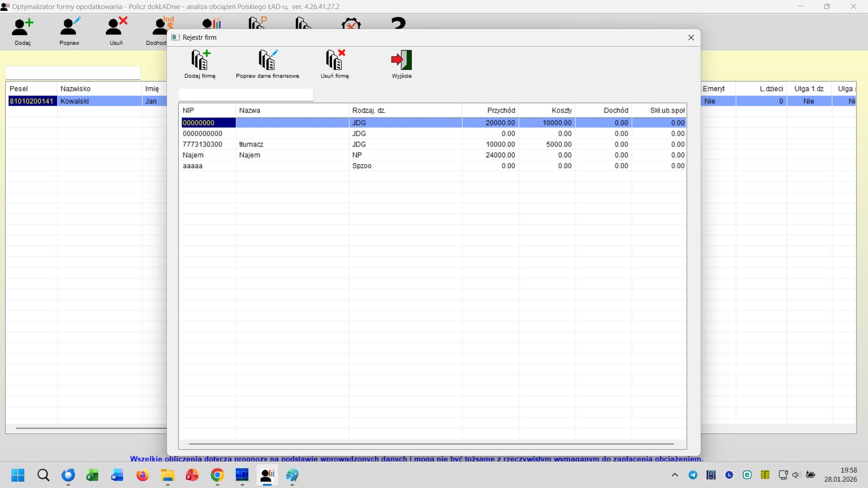Open the help question mark icon

pos(398,24)
